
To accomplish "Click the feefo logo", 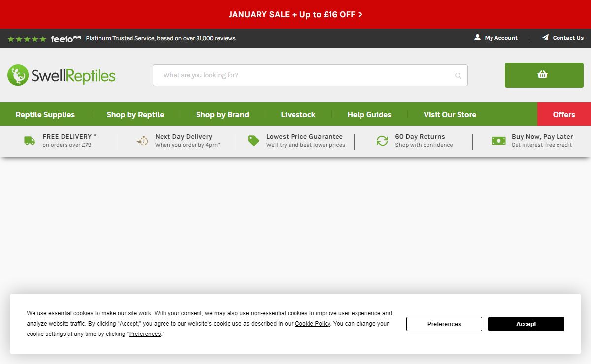I will click(66, 38).
